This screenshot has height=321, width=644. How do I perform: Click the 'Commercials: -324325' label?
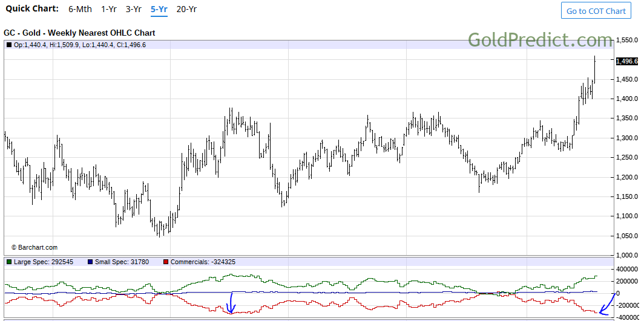click(x=203, y=262)
